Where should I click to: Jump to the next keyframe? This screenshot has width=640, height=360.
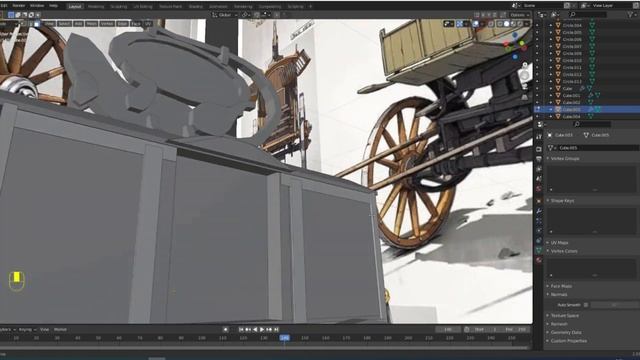click(269, 329)
